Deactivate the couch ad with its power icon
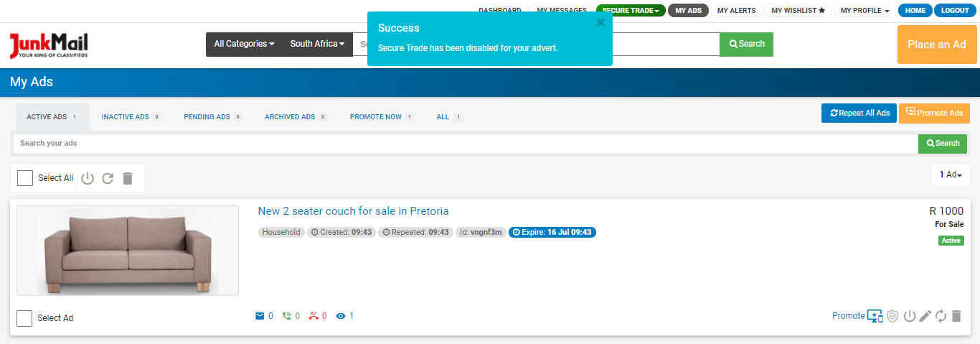The width and height of the screenshot is (980, 344). (909, 316)
